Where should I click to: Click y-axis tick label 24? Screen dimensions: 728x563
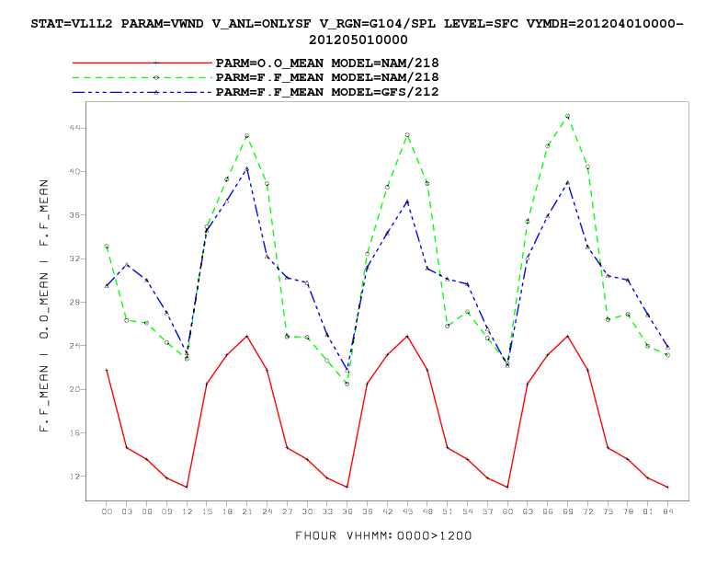pyautogui.click(x=74, y=346)
